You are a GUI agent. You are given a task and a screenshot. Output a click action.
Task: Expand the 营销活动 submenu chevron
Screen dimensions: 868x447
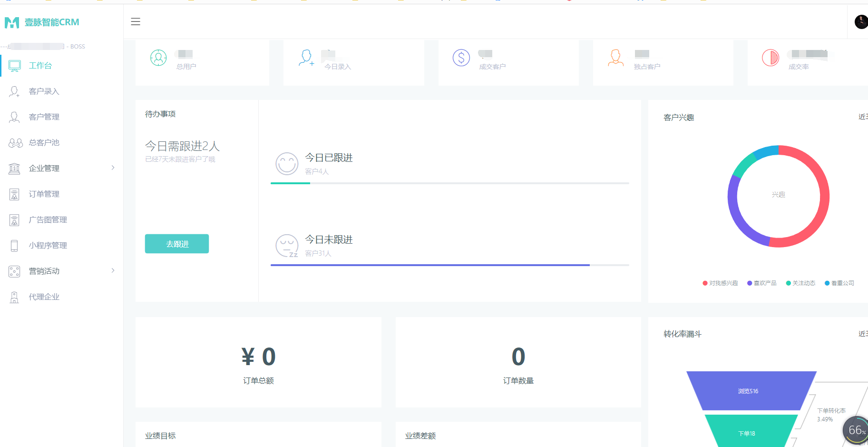pos(113,270)
